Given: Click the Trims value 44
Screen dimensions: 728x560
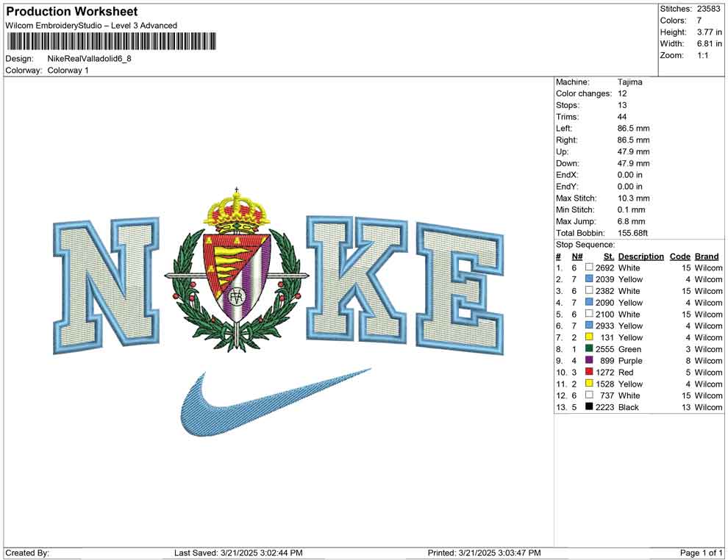Looking at the screenshot, I should click(x=621, y=116).
